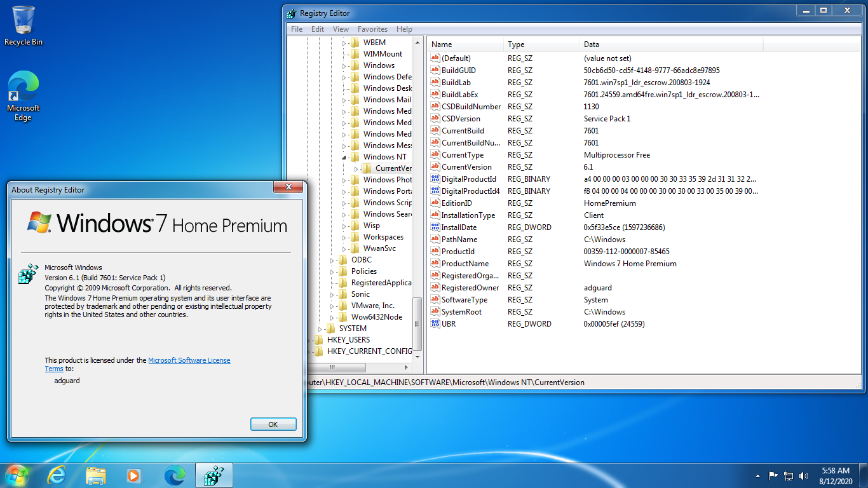Image resolution: width=868 pixels, height=488 pixels.
Task: Click the Show desktop button at taskbar end
Action: tap(863, 476)
